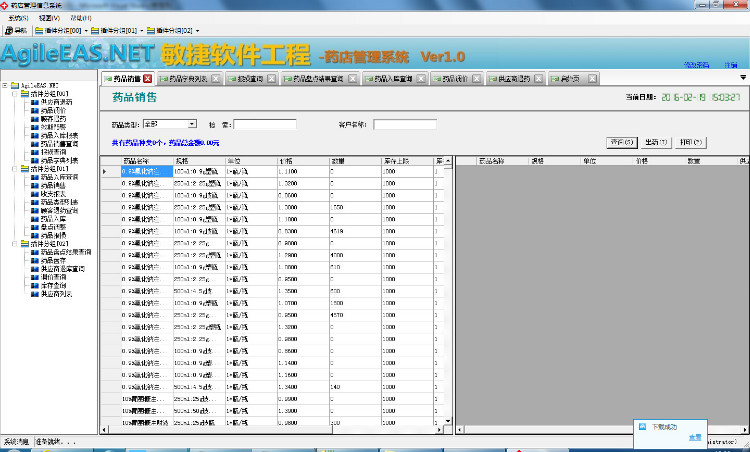Click the 修改密码 link in banner
This screenshot has height=452, width=750.
point(696,65)
